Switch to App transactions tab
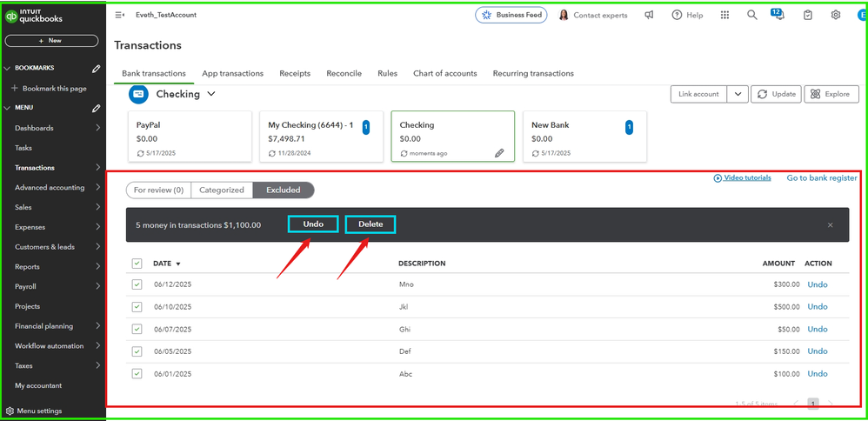Image resolution: width=868 pixels, height=421 pixels. (x=232, y=73)
